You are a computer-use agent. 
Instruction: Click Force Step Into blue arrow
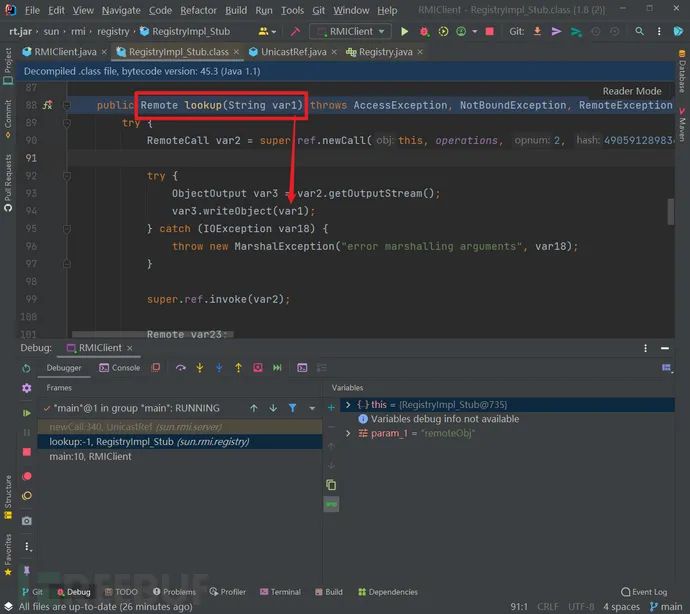point(219,368)
